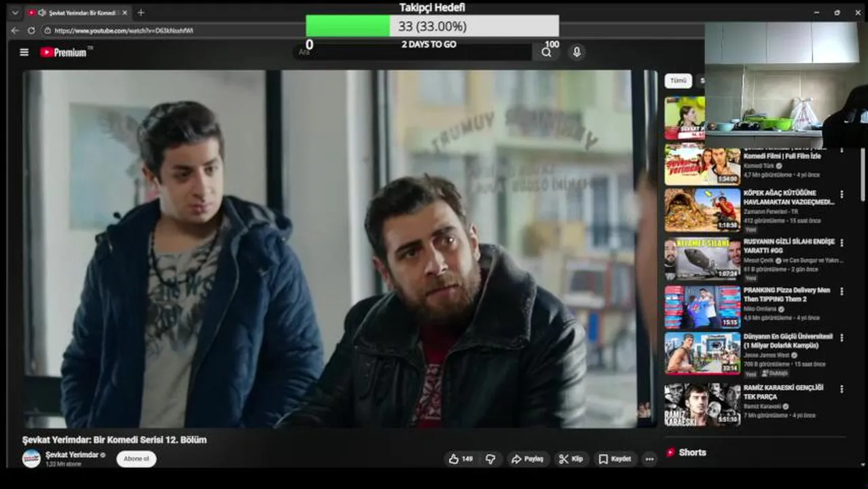This screenshot has height=489, width=868.
Task: Click the Takipçi Hedefi progress bar
Action: [432, 26]
